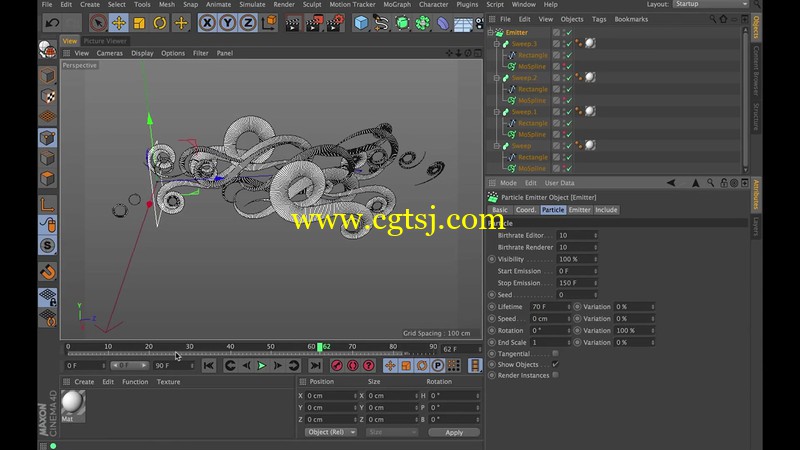Image resolution: width=800 pixels, height=450 pixels.
Task: Enable the Axis mode L-shaped icon
Action: (x=47, y=205)
